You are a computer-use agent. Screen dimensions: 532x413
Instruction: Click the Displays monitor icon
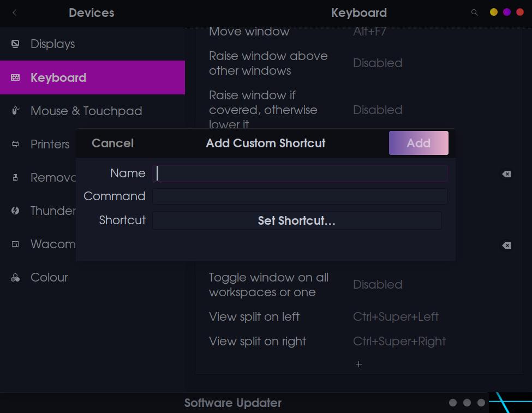[15, 44]
